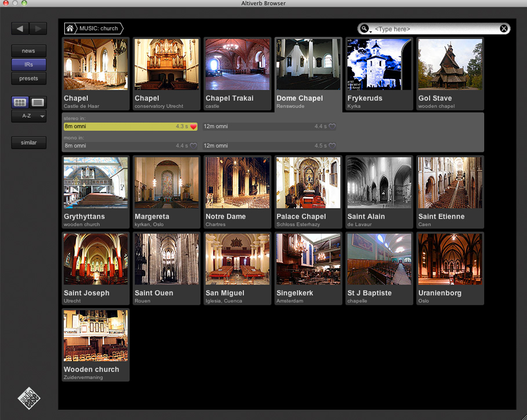
Task: Select the stereo 12m omni row
Action: pos(270,126)
